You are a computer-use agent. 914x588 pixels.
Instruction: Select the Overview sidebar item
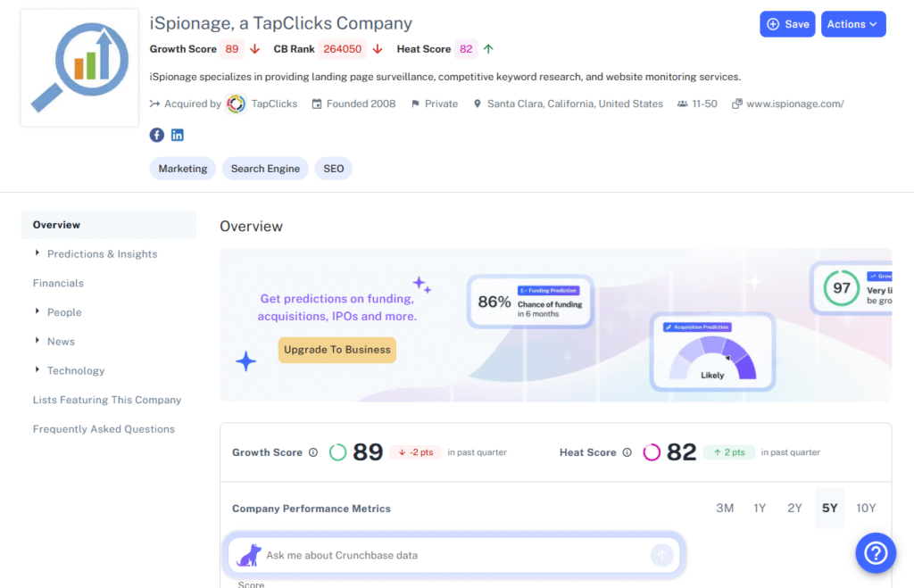click(108, 225)
